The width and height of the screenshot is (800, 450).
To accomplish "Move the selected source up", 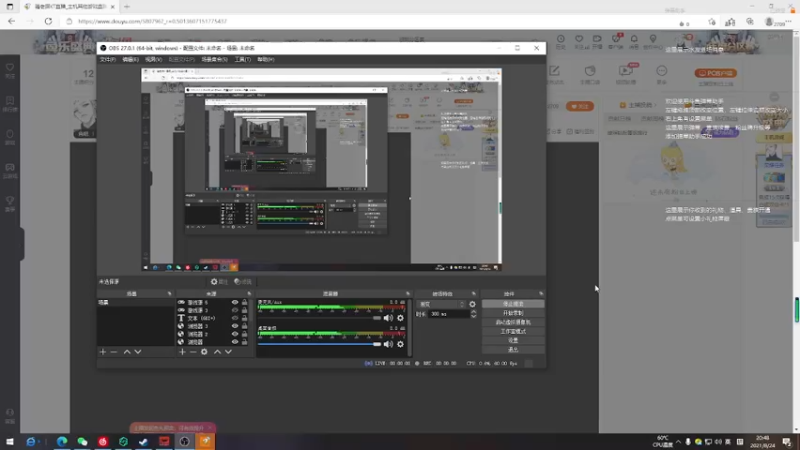I will [217, 352].
